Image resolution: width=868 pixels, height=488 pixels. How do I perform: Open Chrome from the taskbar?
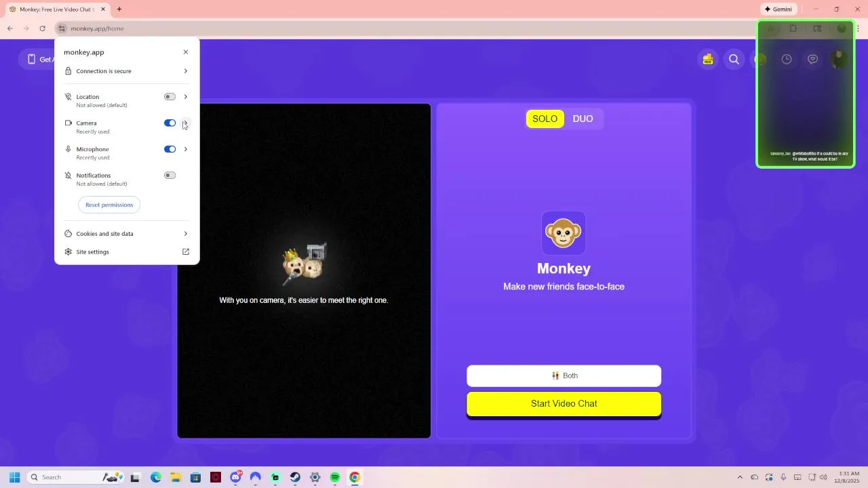355,477
